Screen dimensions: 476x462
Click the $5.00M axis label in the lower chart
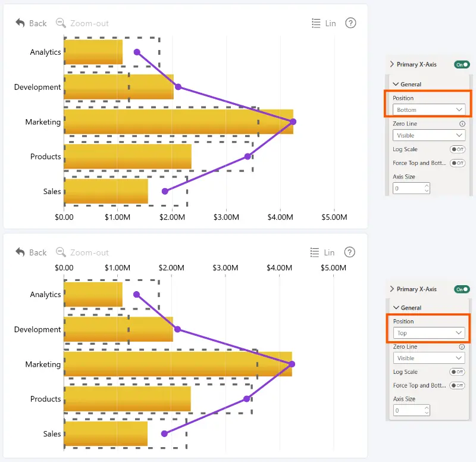tap(333, 267)
